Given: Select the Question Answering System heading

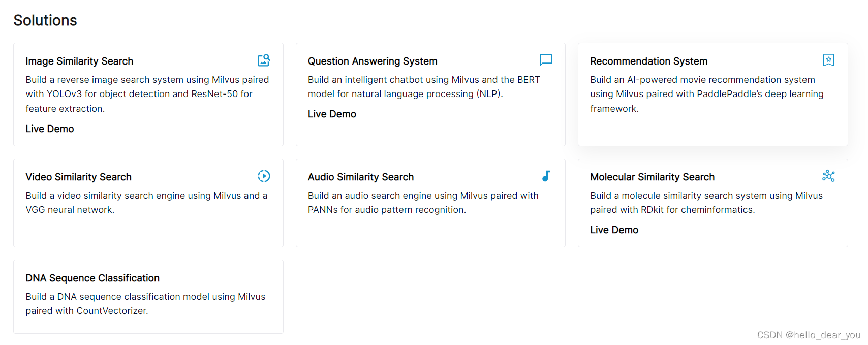Looking at the screenshot, I should (373, 61).
